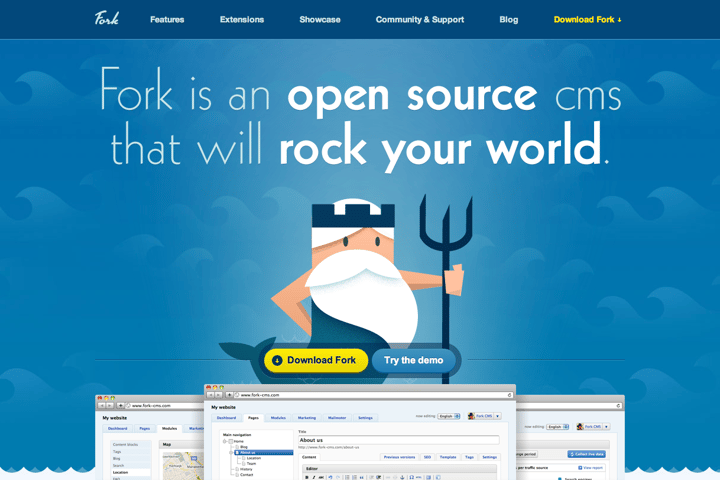Open Dashboard tab in the left window
This screenshot has height=480, width=720.
pyautogui.click(x=118, y=429)
